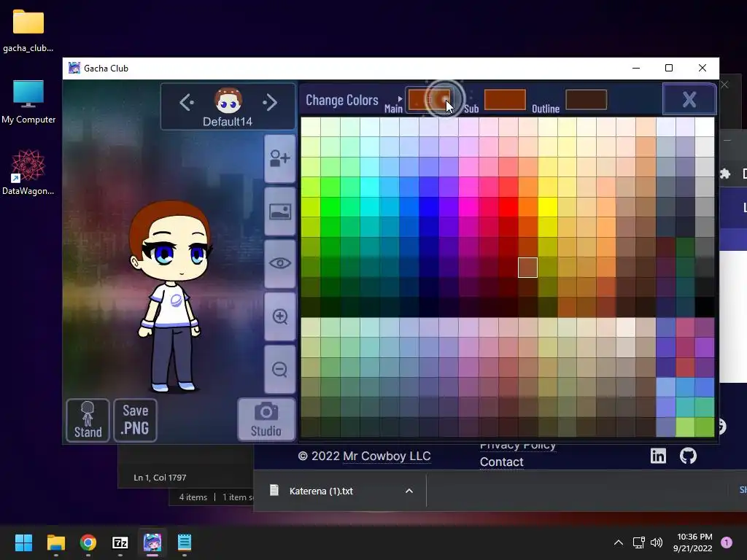The image size is (747, 560).
Task: Zoom out with the minus magnifier
Action: coord(279,370)
